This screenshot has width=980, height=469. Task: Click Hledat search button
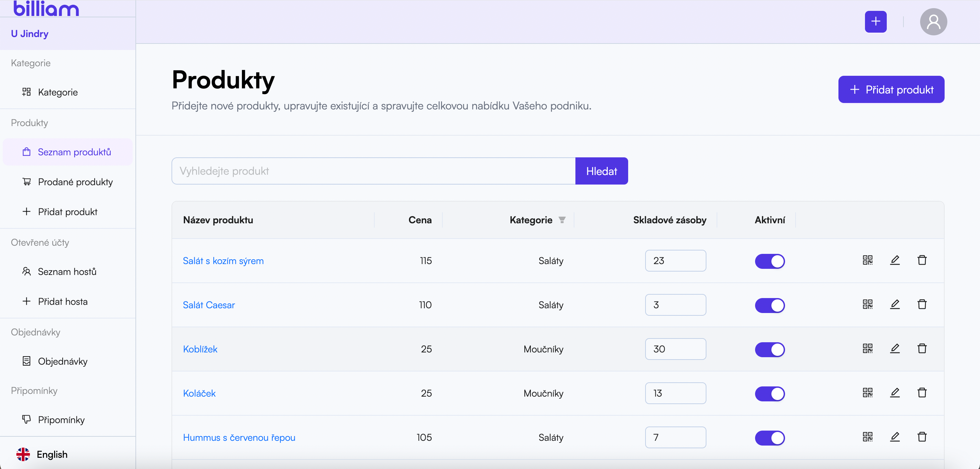point(601,171)
